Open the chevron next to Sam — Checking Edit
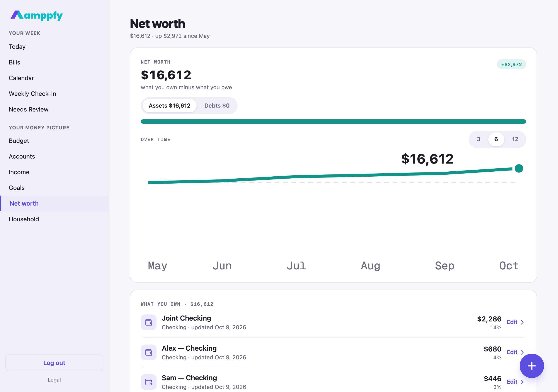558x392 pixels. (522, 382)
